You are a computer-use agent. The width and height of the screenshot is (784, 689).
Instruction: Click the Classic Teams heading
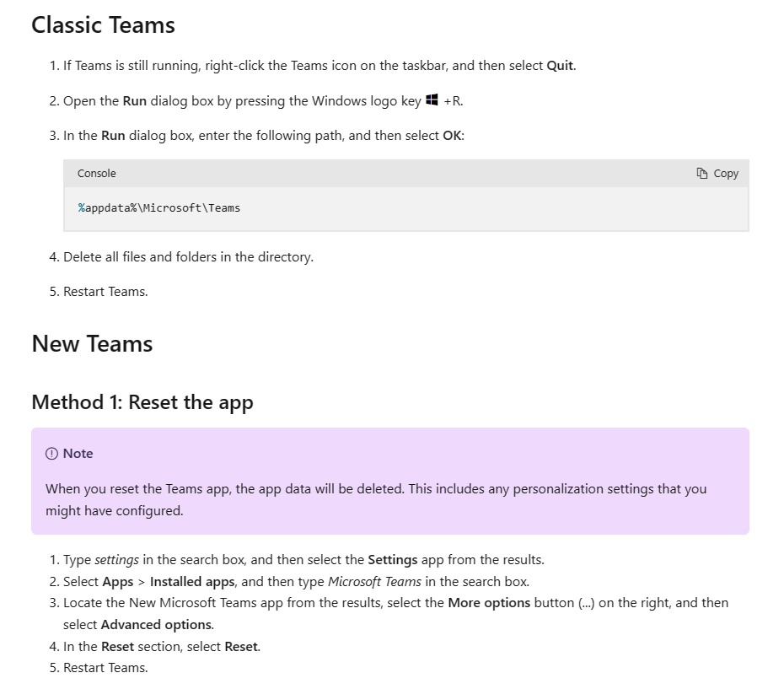[103, 25]
